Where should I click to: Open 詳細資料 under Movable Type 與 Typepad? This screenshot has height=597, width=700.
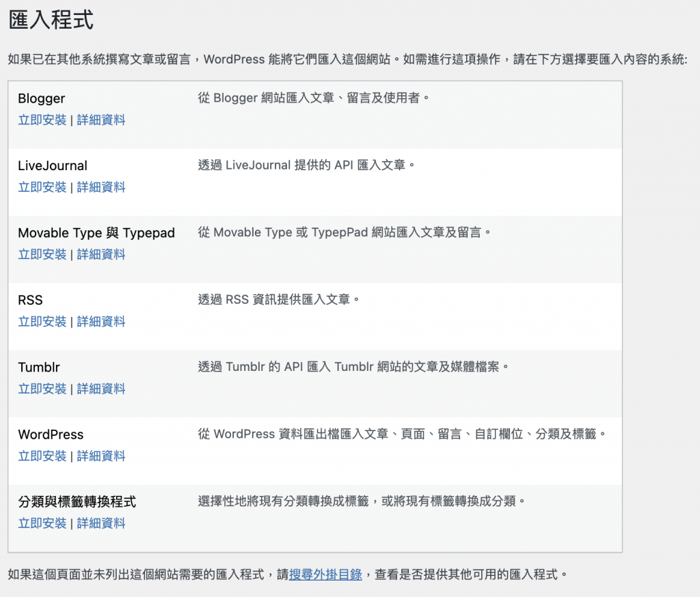(101, 255)
